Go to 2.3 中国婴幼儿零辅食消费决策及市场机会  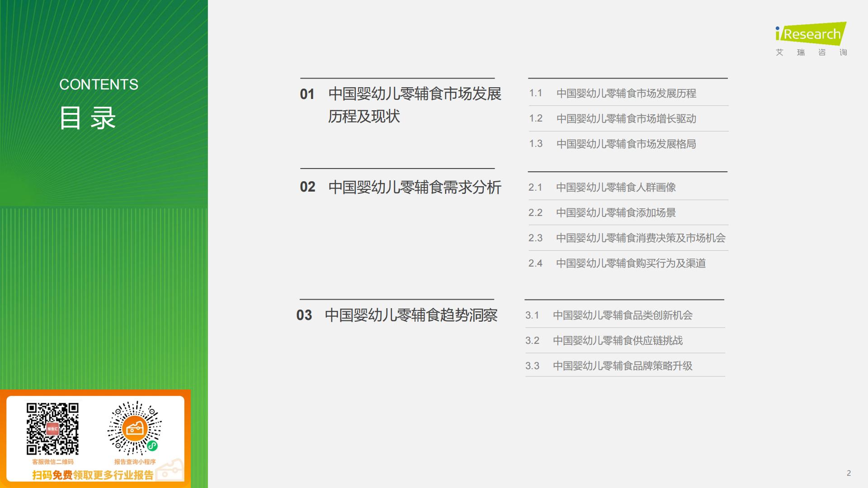627,238
